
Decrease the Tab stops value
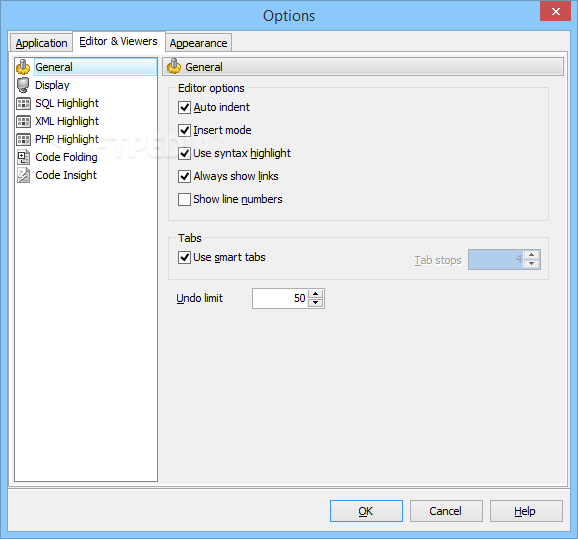532,264
